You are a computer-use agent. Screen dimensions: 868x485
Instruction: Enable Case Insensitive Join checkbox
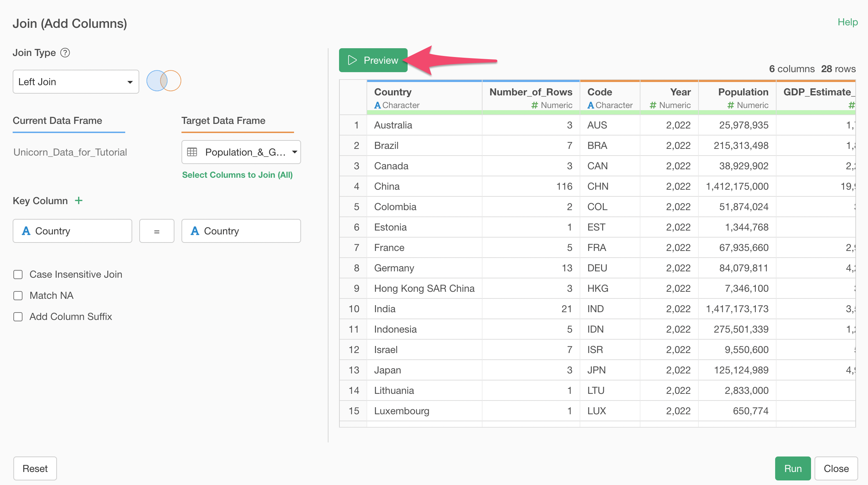(x=18, y=275)
